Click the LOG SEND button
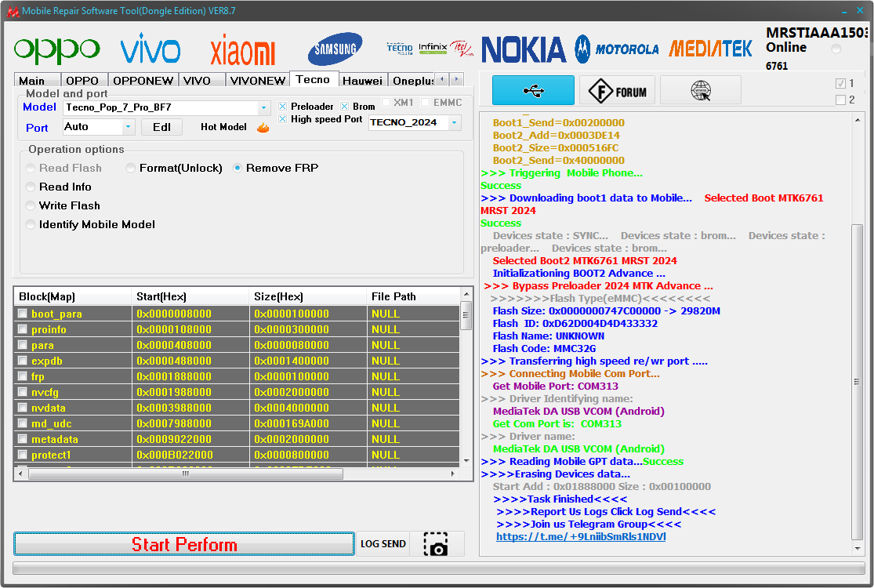 [x=383, y=544]
